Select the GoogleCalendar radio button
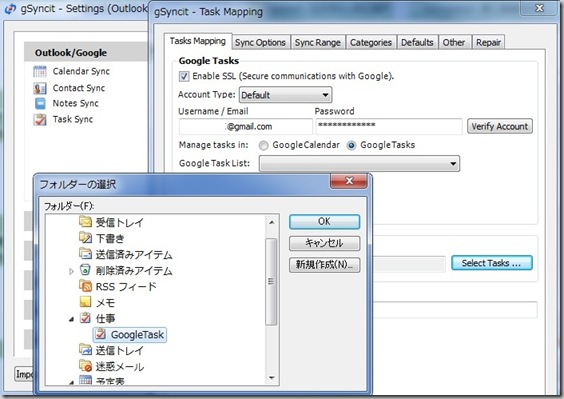Screen dimensions: 564x399 (264, 145)
